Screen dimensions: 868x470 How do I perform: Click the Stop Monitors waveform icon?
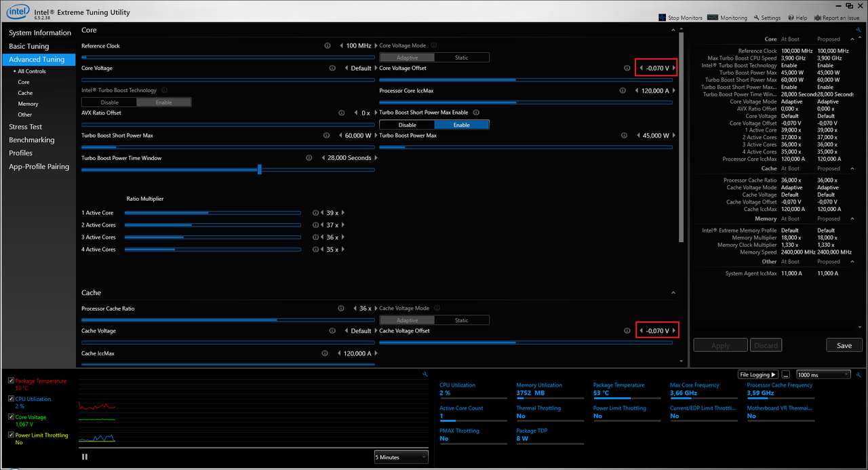662,18
